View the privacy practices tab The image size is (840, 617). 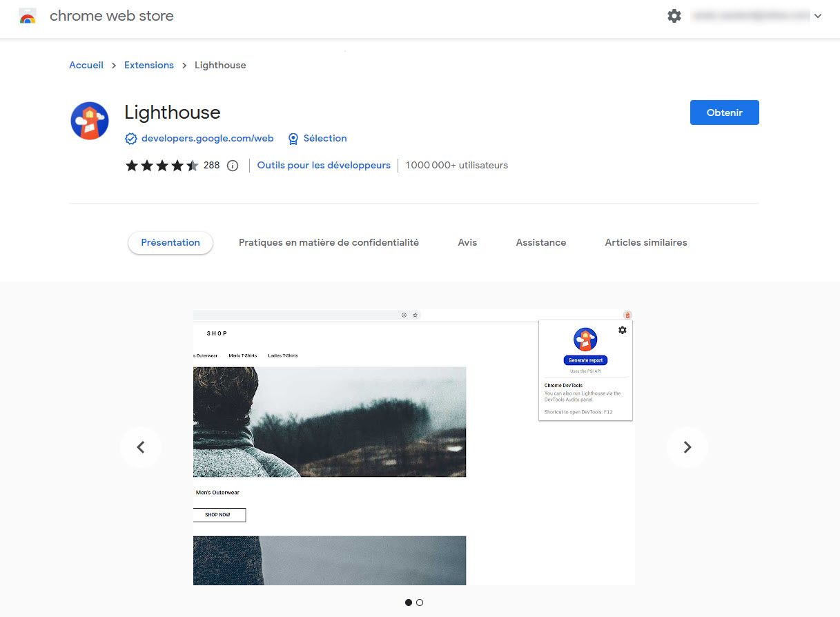click(329, 242)
